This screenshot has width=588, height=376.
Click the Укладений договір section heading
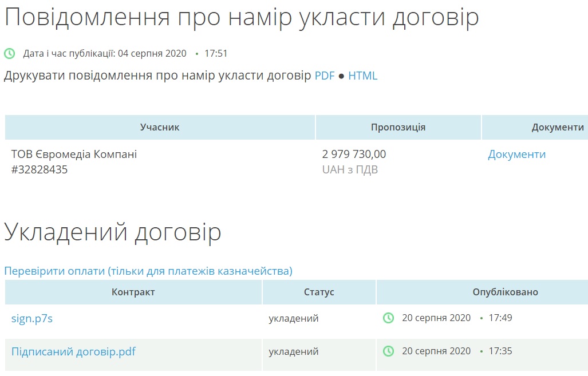[113, 232]
